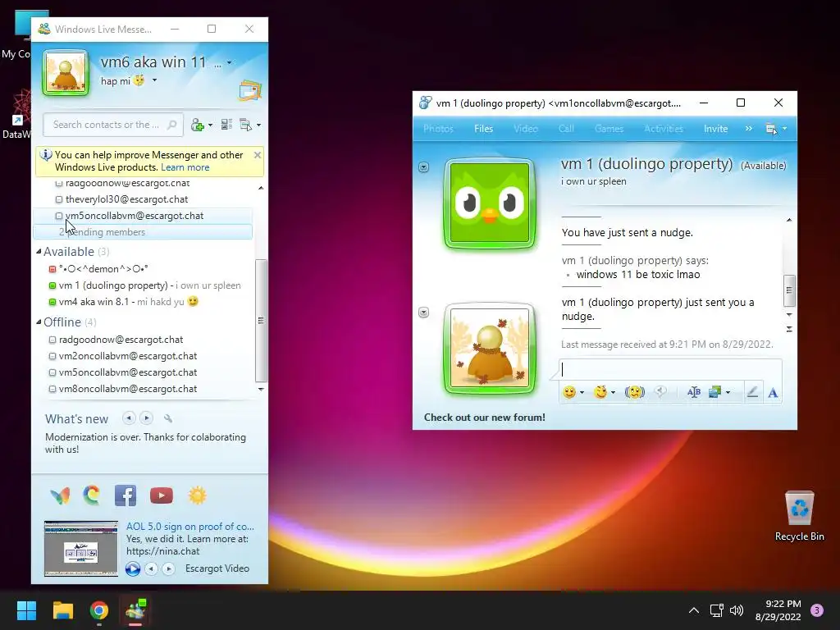Collapse the contact's display picture panel
This screenshot has height=630, width=840.
424,167
